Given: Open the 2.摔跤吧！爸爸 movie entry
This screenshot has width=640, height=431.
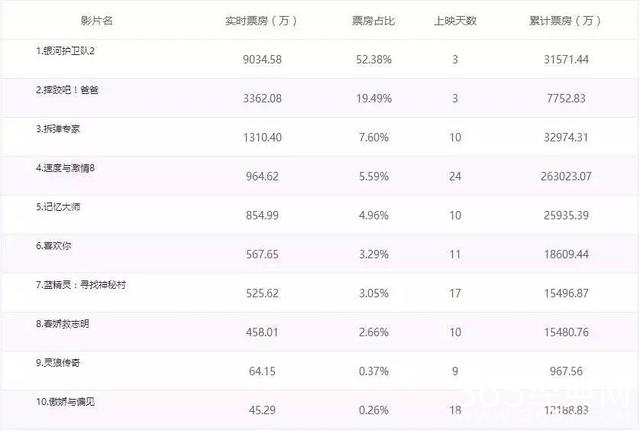Looking at the screenshot, I should tap(70, 90).
